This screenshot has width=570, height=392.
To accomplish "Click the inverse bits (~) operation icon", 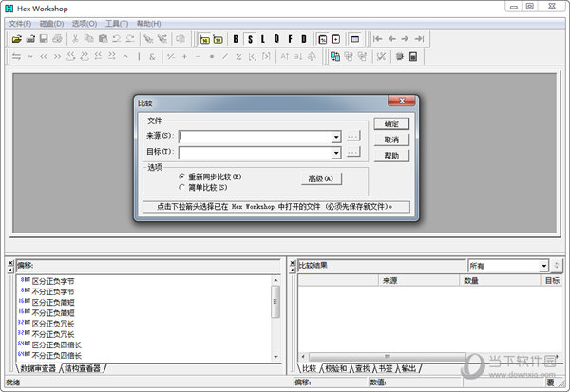I will point(30,56).
